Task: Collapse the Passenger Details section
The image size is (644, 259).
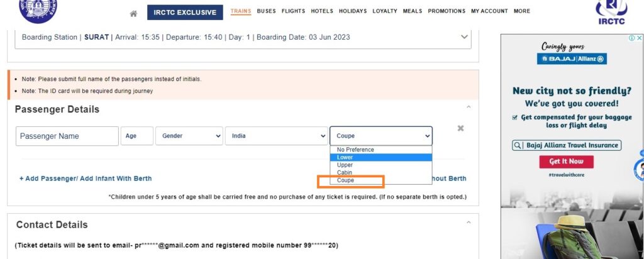Action: [469, 107]
